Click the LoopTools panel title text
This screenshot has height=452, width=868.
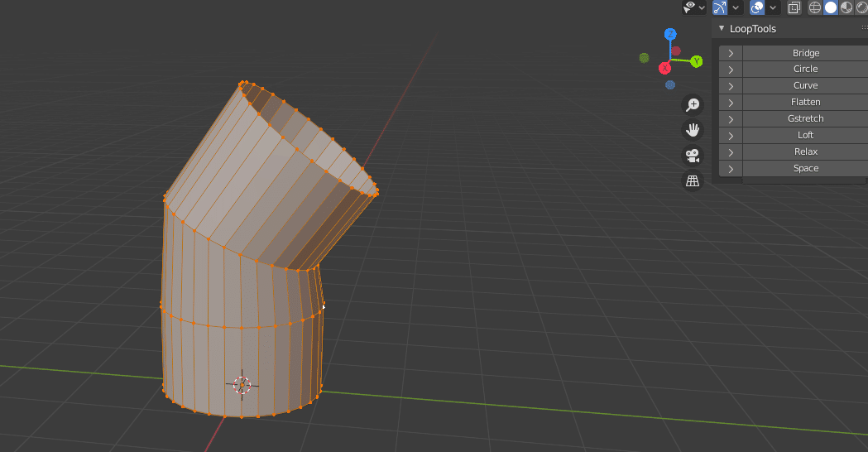(x=752, y=29)
